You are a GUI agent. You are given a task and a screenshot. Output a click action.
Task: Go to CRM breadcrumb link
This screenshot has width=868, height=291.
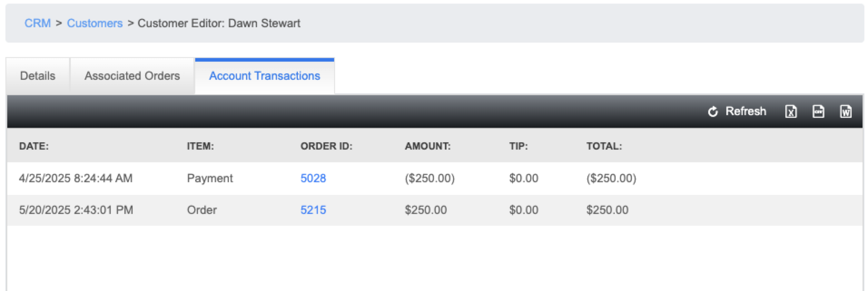[x=38, y=23]
